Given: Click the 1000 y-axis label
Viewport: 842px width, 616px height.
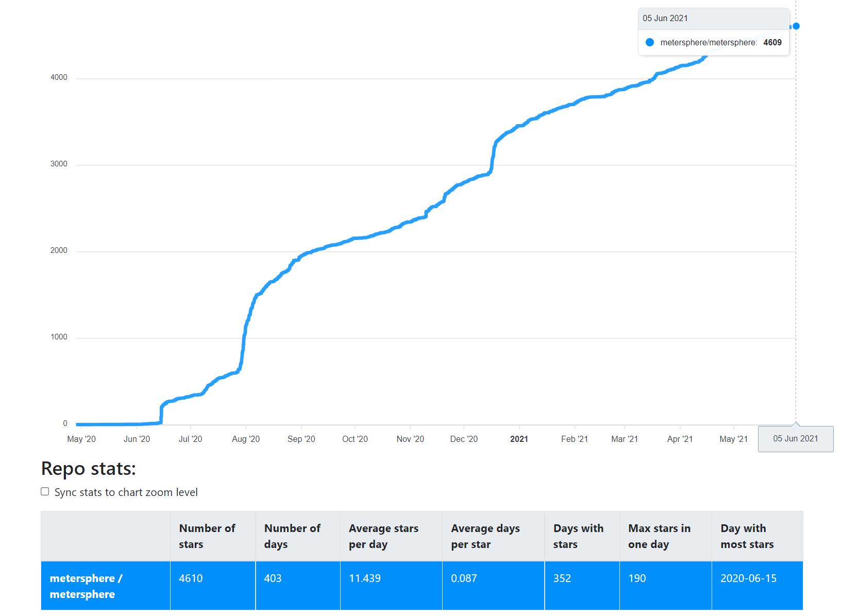Looking at the screenshot, I should pos(59,337).
